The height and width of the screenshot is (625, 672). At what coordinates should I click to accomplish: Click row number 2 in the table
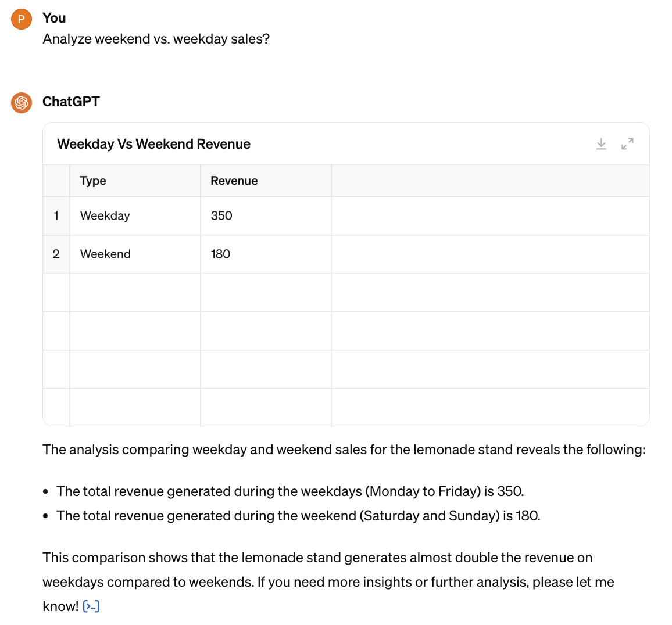point(56,254)
